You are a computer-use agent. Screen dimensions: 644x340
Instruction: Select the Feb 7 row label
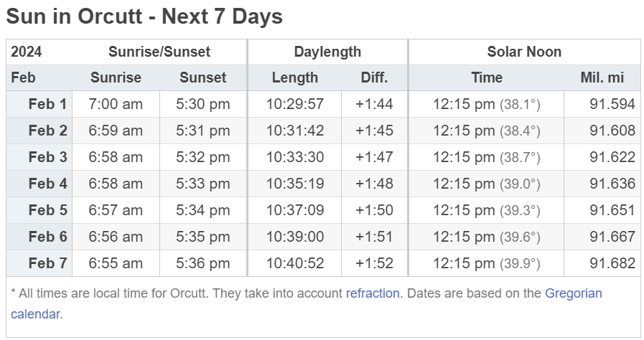(47, 263)
